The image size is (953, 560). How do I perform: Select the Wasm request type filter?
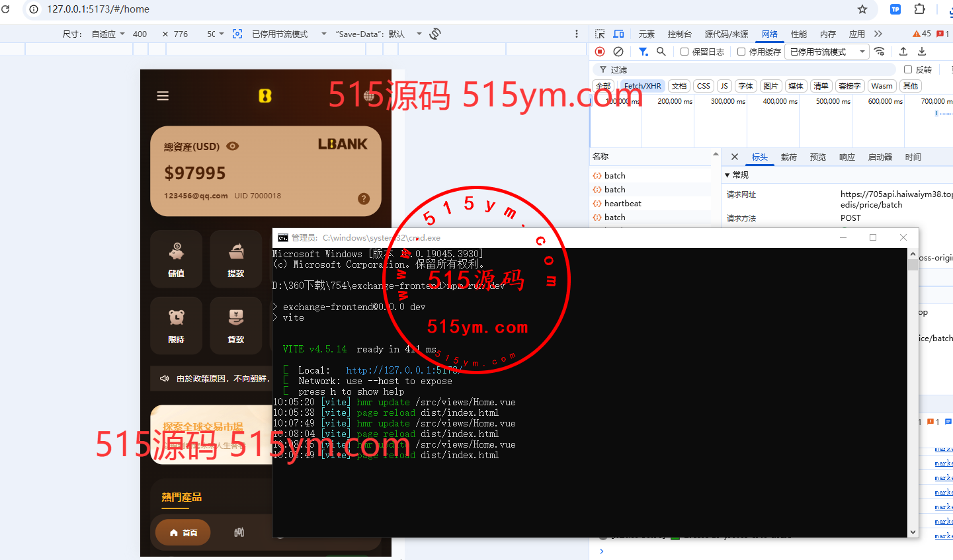(x=882, y=86)
